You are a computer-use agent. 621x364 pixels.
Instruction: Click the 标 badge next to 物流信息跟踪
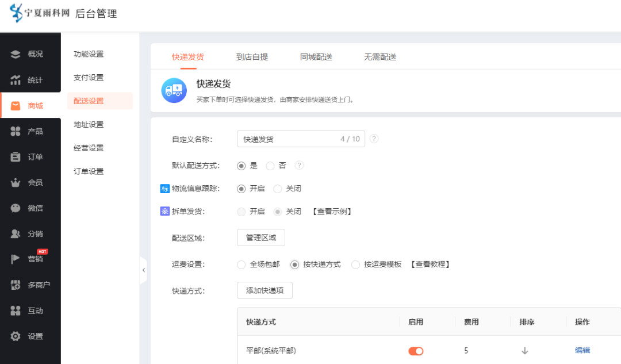point(165,189)
